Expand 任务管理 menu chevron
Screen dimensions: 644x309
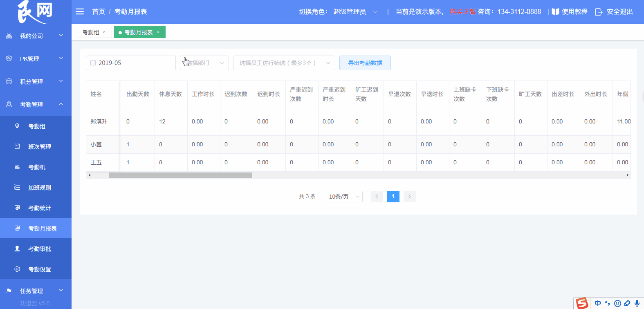[61, 290]
